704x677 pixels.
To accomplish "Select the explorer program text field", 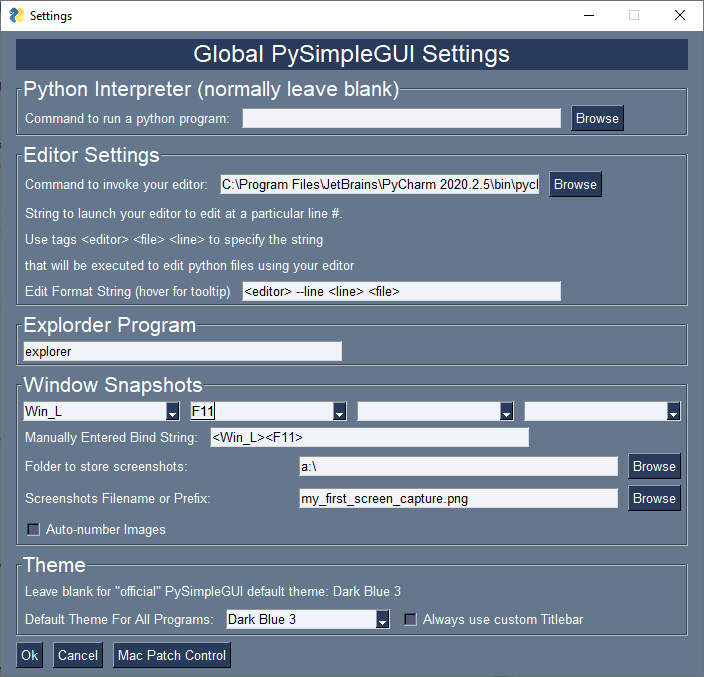I will [x=182, y=352].
